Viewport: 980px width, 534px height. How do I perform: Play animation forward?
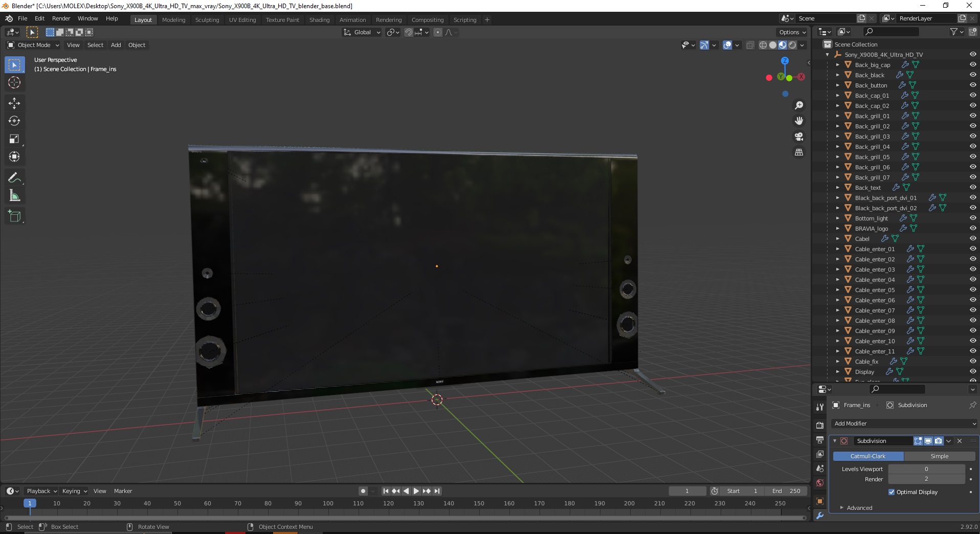pos(416,491)
